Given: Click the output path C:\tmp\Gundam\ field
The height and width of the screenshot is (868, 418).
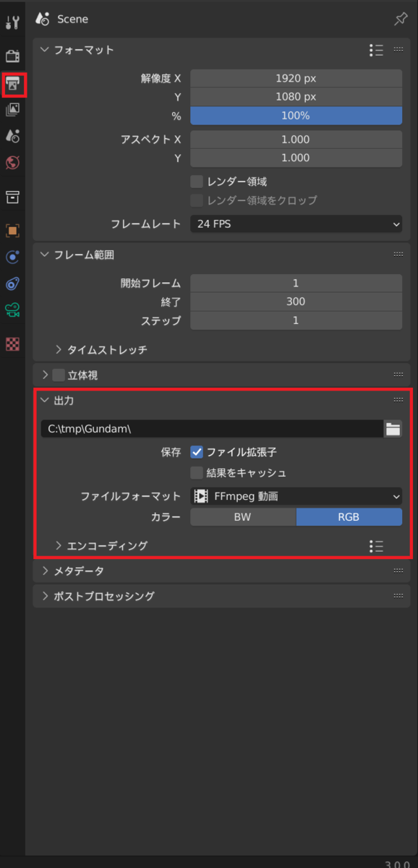Looking at the screenshot, I should [x=212, y=429].
